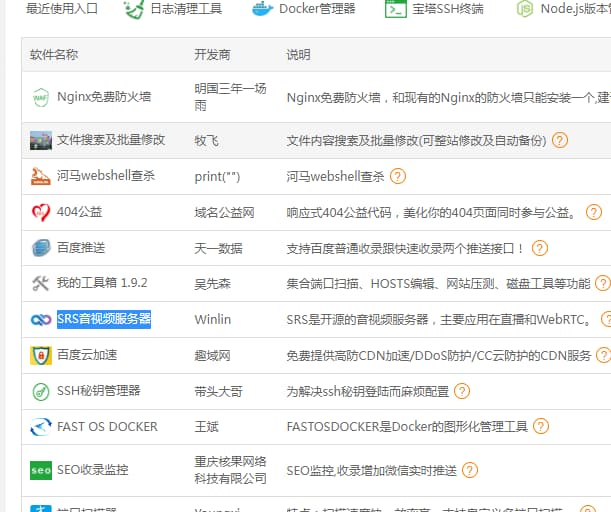The height and width of the screenshot is (512, 611).
Task: Click the green SEO收录监控 icon
Action: (x=40, y=469)
